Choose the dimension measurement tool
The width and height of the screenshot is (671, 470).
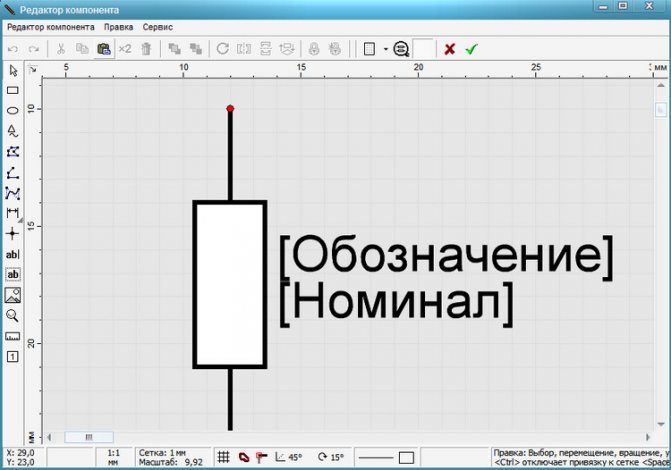tap(13, 213)
